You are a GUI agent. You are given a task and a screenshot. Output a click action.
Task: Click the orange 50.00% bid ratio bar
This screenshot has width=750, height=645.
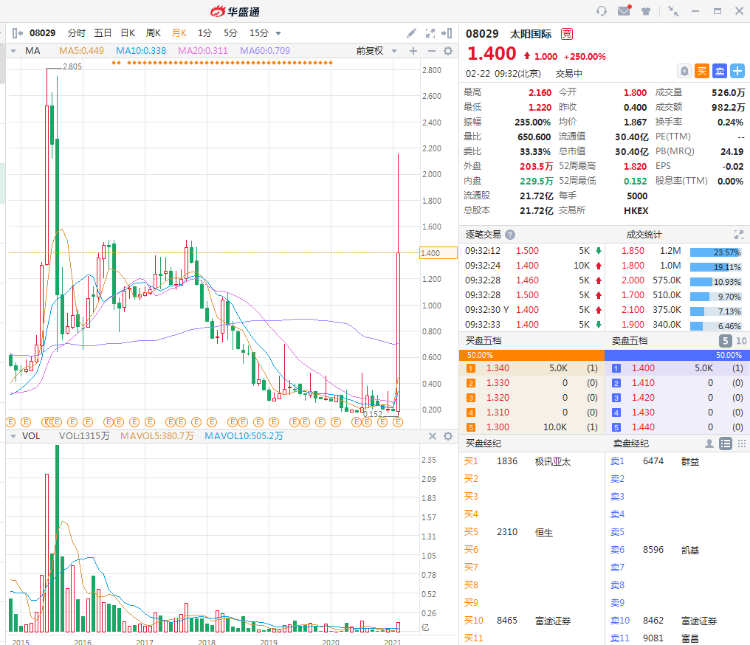(531, 355)
